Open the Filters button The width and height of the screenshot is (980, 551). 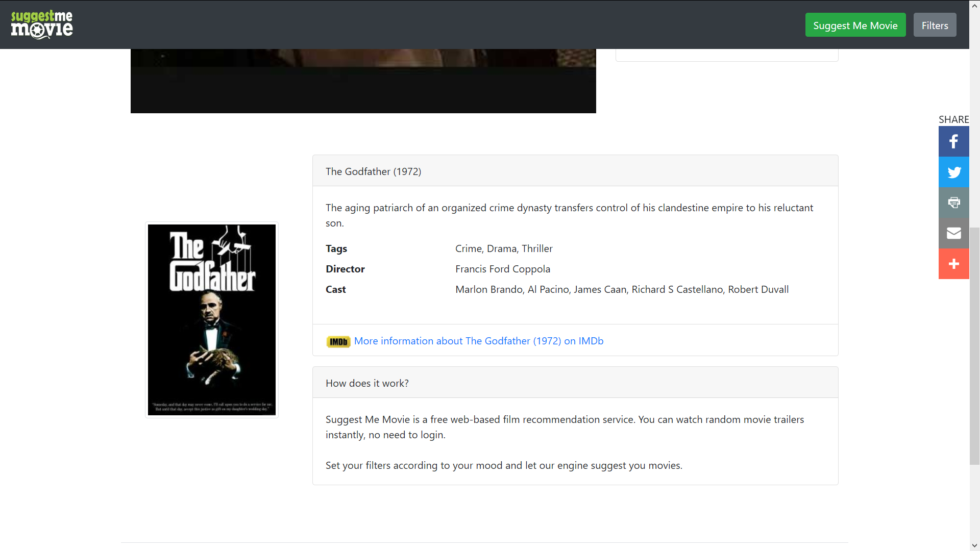tap(935, 25)
